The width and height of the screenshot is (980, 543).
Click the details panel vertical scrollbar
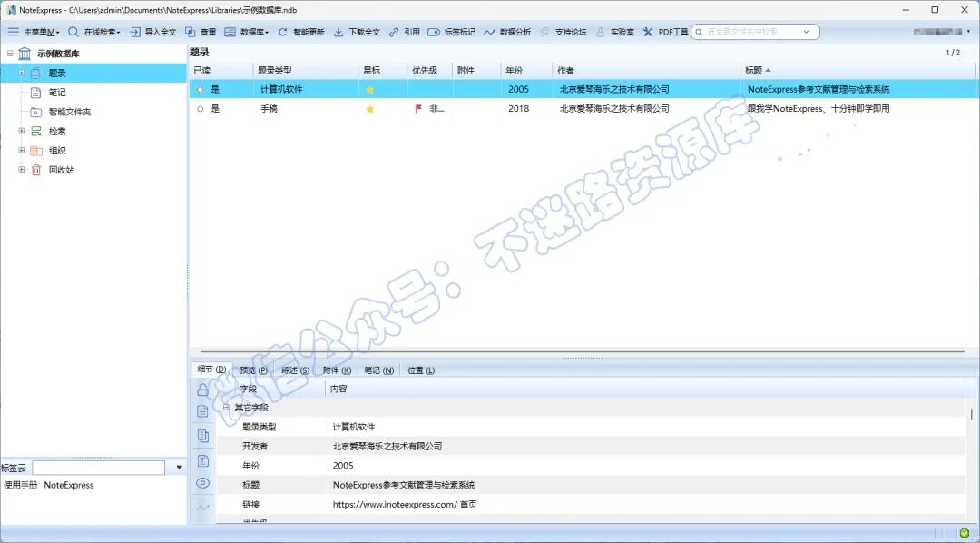pyautogui.click(x=971, y=414)
